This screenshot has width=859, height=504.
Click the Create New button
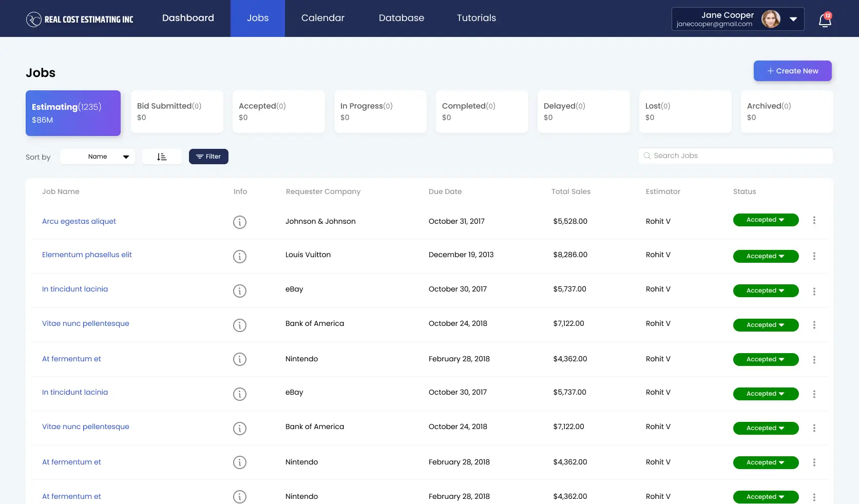tap(792, 71)
